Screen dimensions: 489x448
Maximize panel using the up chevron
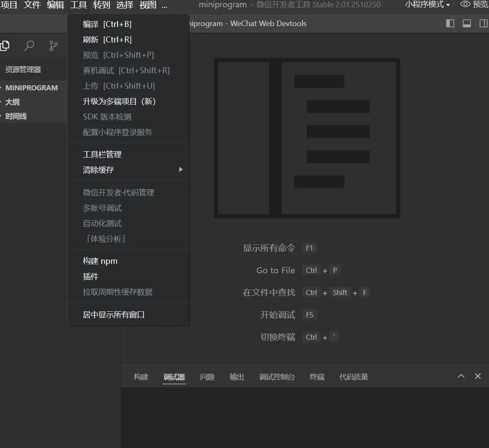click(461, 376)
